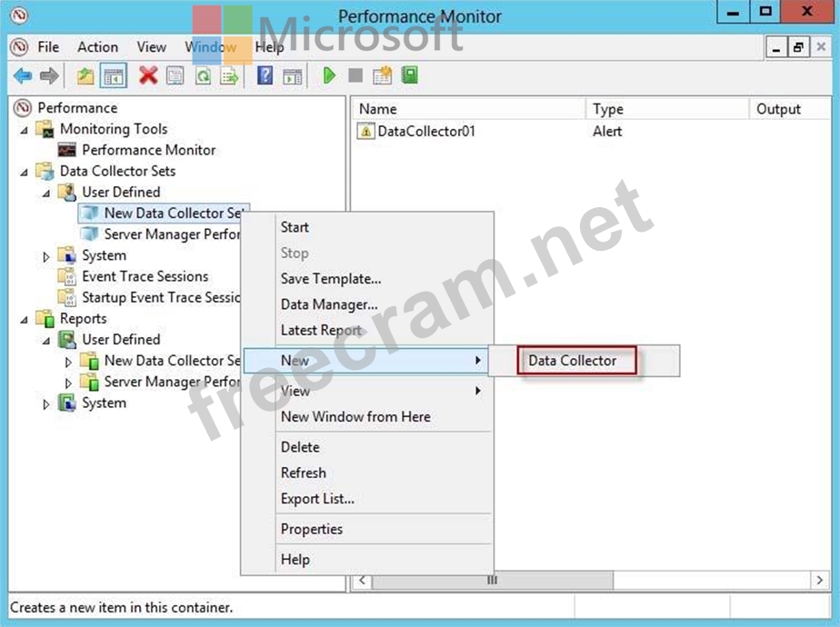Select System under Reports

(104, 403)
